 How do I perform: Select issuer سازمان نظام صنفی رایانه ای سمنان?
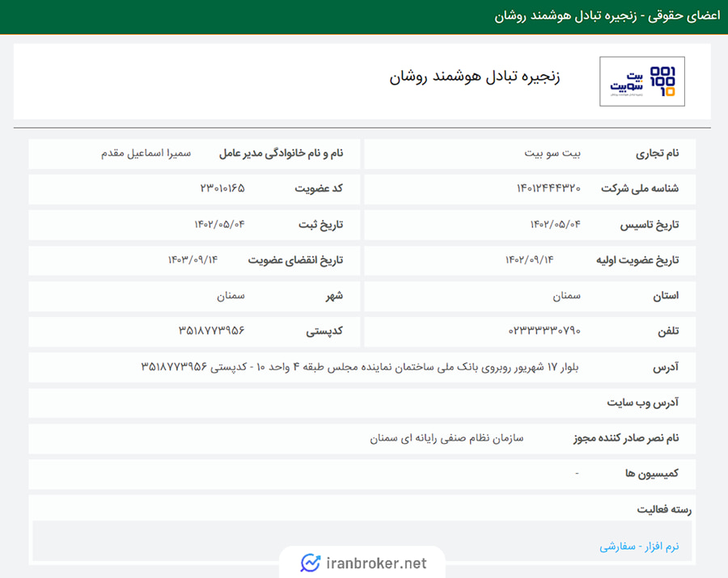click(x=447, y=438)
